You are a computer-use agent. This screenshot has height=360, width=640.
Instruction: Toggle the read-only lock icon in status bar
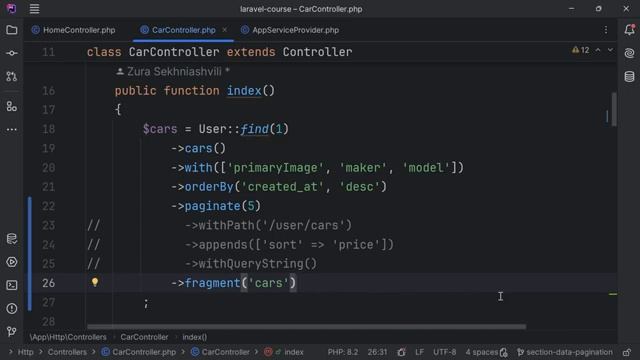pos(627,352)
